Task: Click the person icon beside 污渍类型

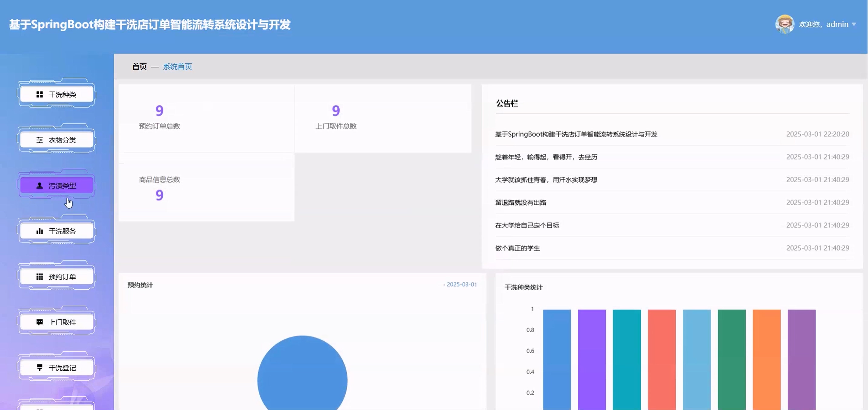Action: click(x=39, y=185)
